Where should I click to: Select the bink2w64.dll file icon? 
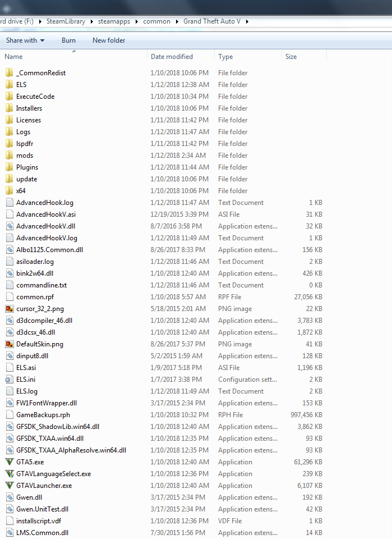[x=10, y=273]
